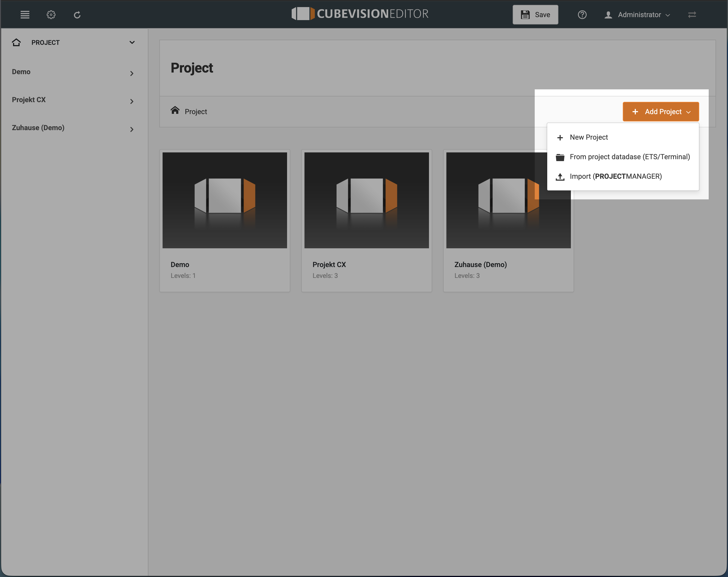This screenshot has width=728, height=577.
Task: Select Demo in the sidebar tree
Action: coord(21,71)
